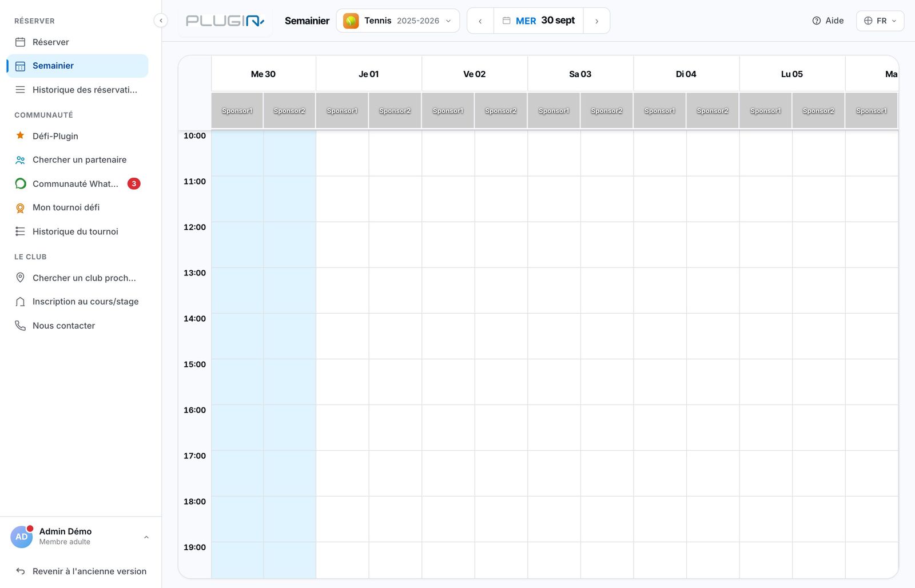Open the Défi-Plugin star icon
Viewport: 915px width, 588px height.
(20, 135)
